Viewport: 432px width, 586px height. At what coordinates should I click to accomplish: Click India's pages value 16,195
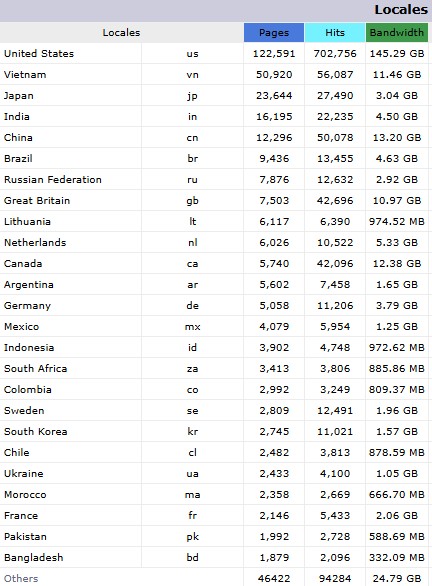coord(274,117)
